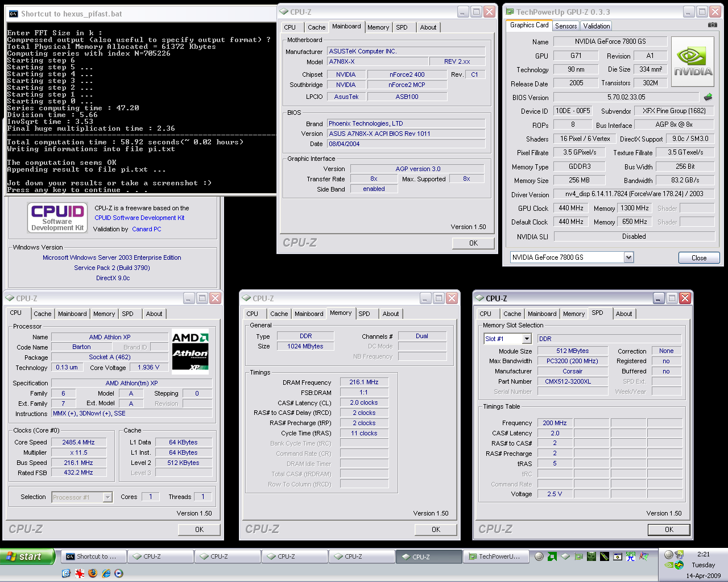Click the window-shaped icon beside Super Pi
The height and width of the screenshot is (582, 728).
[x=618, y=556]
